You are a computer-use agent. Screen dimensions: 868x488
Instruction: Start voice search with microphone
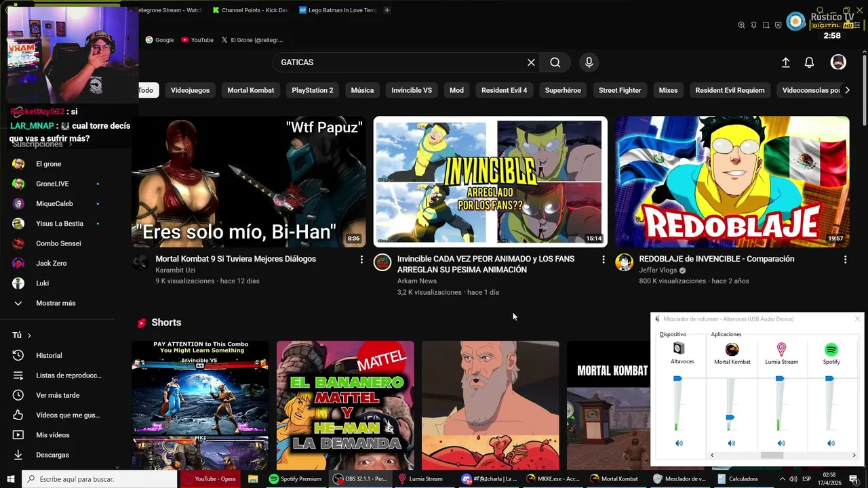[589, 62]
